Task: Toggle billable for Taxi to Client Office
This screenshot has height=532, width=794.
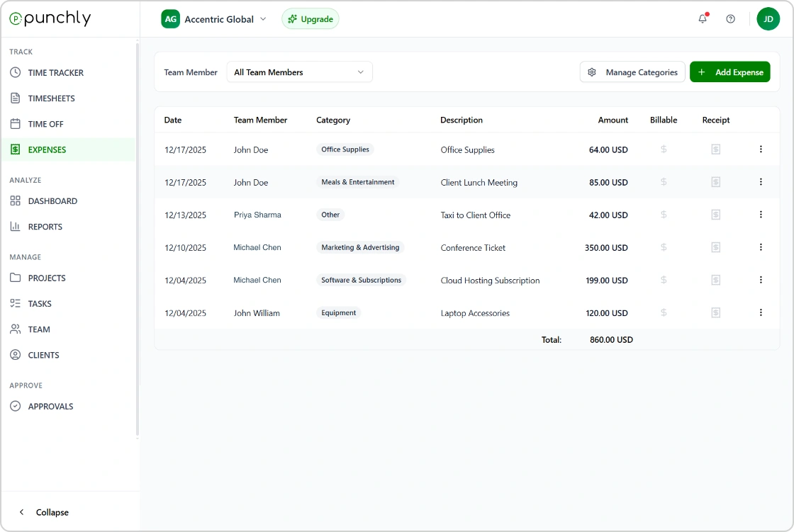Action: point(664,215)
